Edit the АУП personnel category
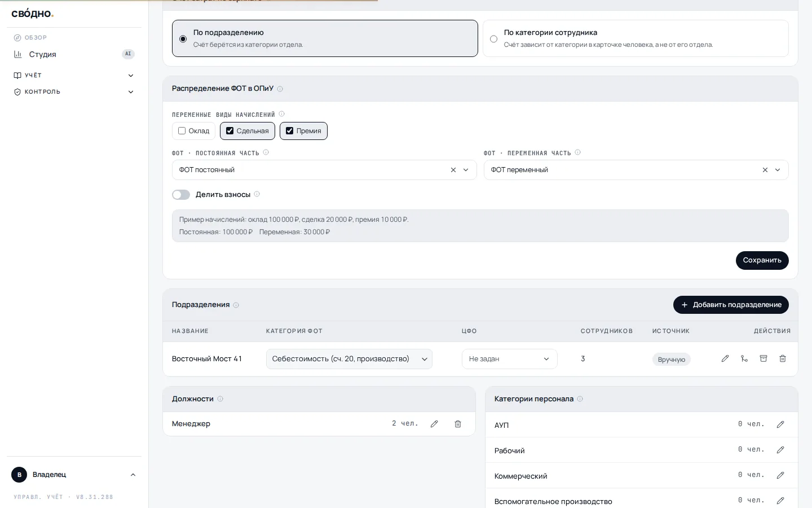Screen dimensions: 812x508 [x=780, y=424]
